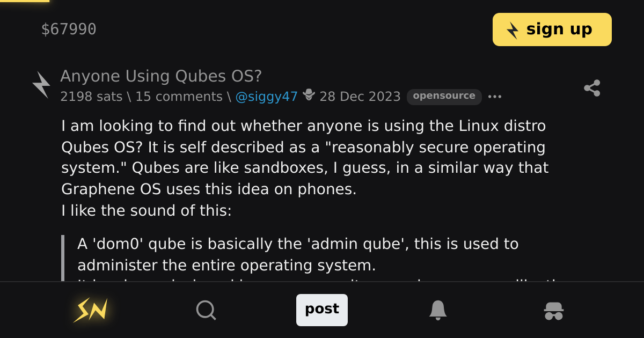Click the Stacker News logo
644x338 pixels.
coord(90,310)
